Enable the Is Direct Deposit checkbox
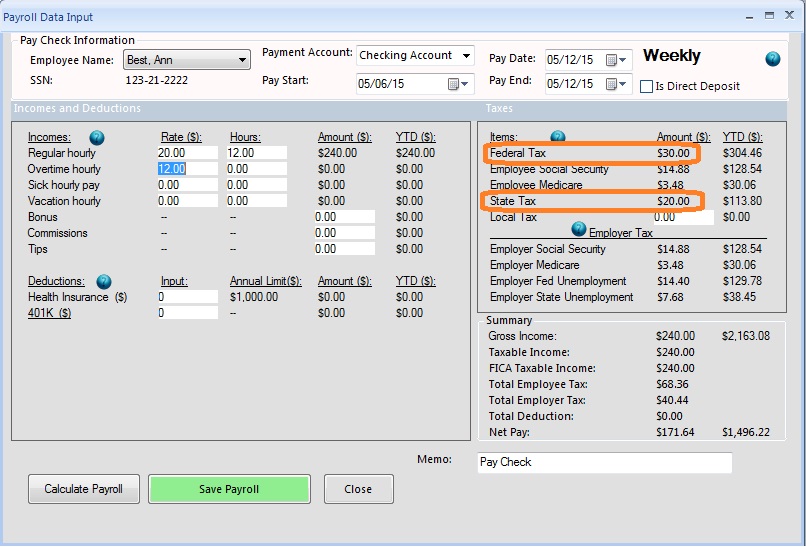Viewport: 806px width, 547px height. click(x=646, y=87)
